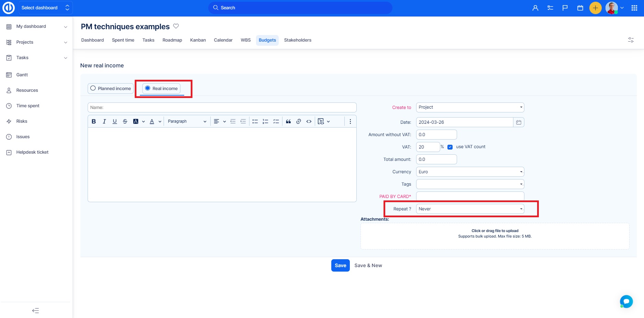Insert a block quote in the editor
The image size is (644, 318).
click(x=288, y=121)
